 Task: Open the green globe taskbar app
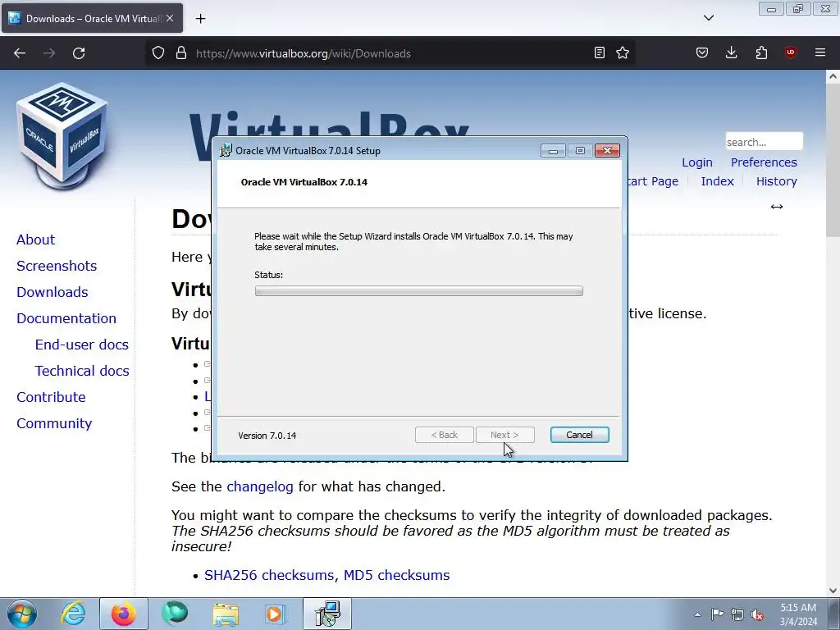pos(175,614)
